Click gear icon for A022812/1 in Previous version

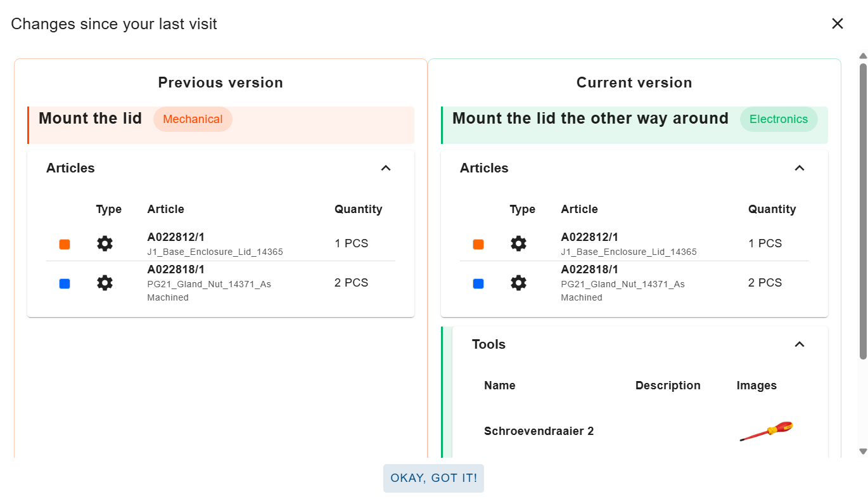[x=105, y=243]
